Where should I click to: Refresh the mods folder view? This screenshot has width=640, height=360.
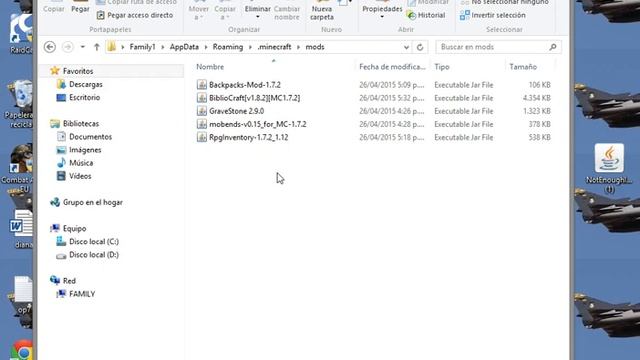420,47
